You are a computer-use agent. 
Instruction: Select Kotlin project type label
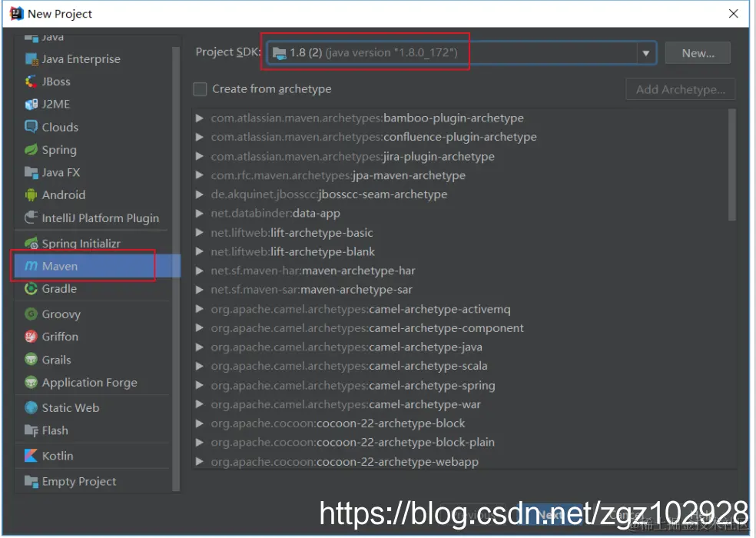coord(58,456)
